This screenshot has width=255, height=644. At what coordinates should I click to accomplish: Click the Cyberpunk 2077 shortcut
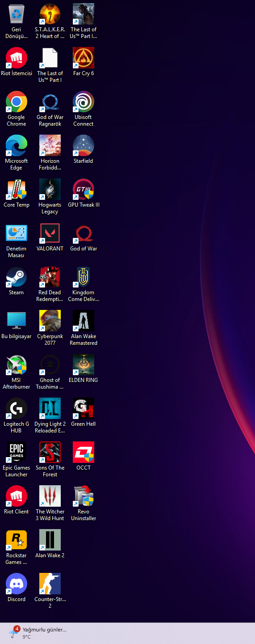pyautogui.click(x=50, y=322)
